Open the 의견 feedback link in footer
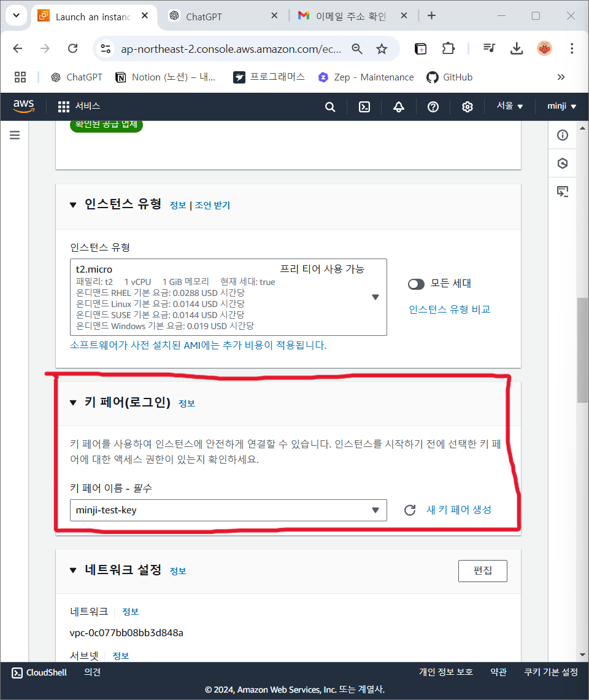The height and width of the screenshot is (700, 589). [93, 672]
